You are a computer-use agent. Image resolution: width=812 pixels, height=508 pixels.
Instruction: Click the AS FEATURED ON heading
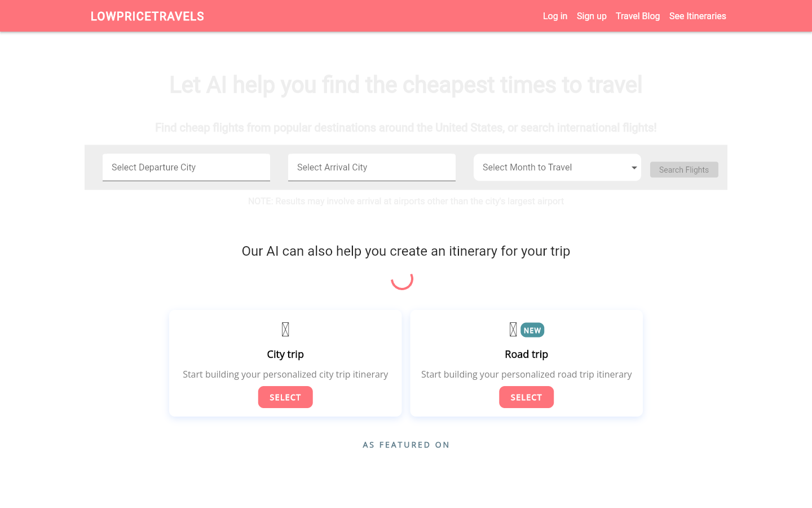[406, 445]
